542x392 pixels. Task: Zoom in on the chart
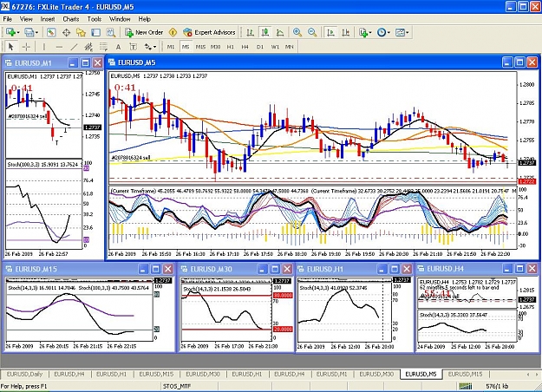click(x=297, y=32)
